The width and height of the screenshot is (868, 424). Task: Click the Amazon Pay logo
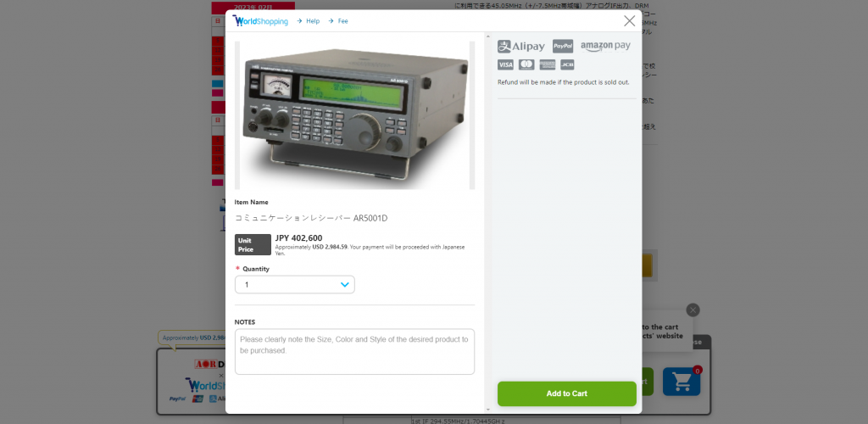[605, 47]
